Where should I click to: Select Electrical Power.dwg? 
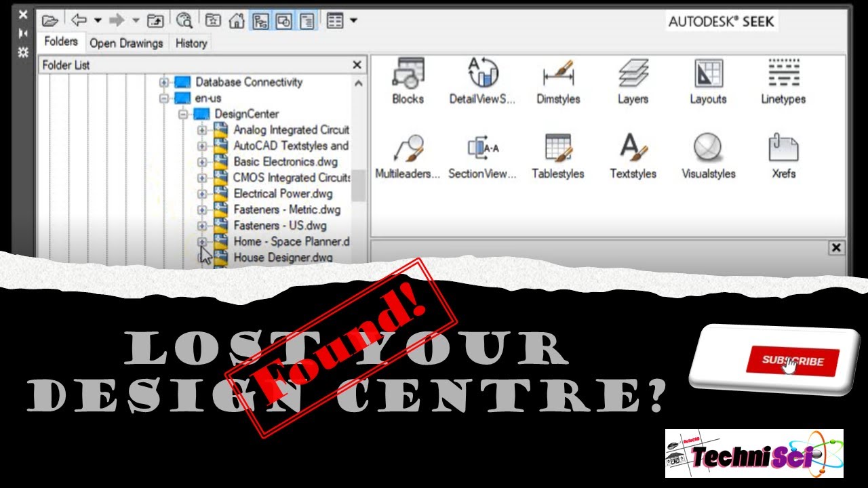[x=283, y=194]
